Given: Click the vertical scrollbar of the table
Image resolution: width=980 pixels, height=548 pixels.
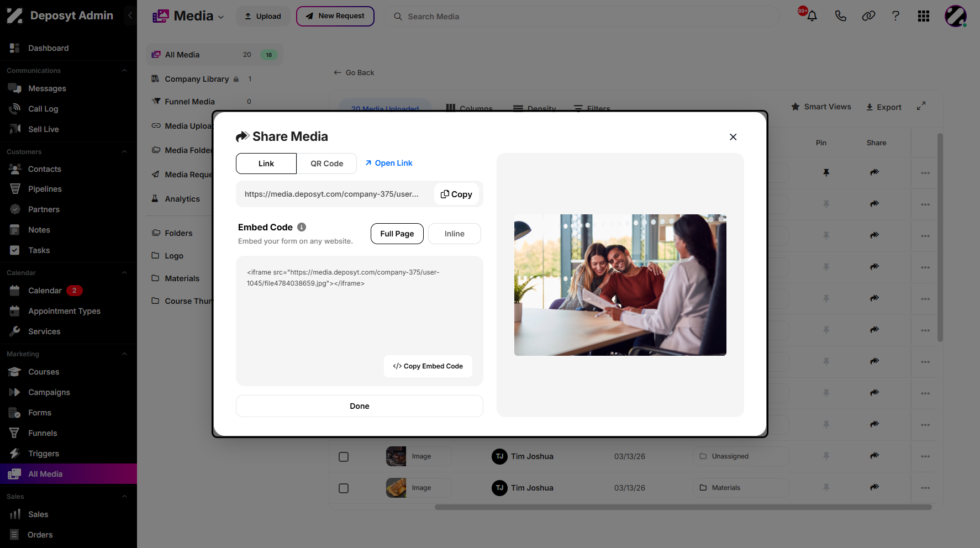Looking at the screenshot, I should [940, 238].
